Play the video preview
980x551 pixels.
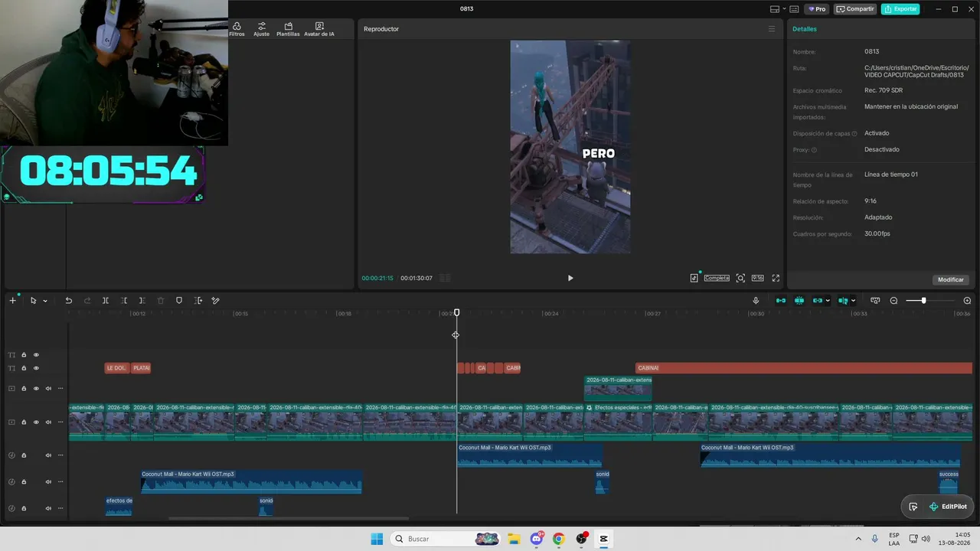(x=570, y=278)
